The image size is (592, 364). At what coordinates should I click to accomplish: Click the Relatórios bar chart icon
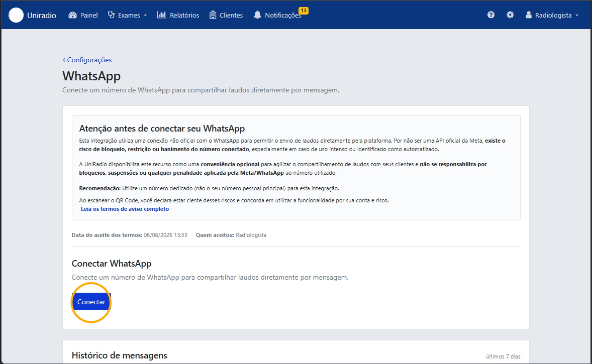click(x=162, y=15)
